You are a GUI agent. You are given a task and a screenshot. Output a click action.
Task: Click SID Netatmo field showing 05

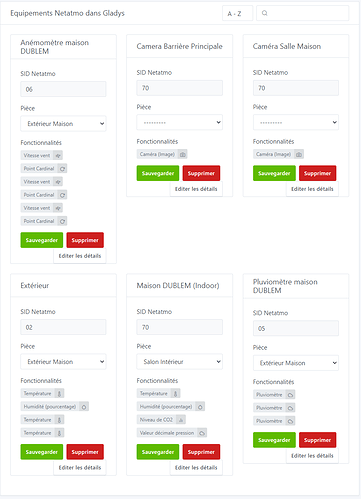pyautogui.click(x=296, y=328)
